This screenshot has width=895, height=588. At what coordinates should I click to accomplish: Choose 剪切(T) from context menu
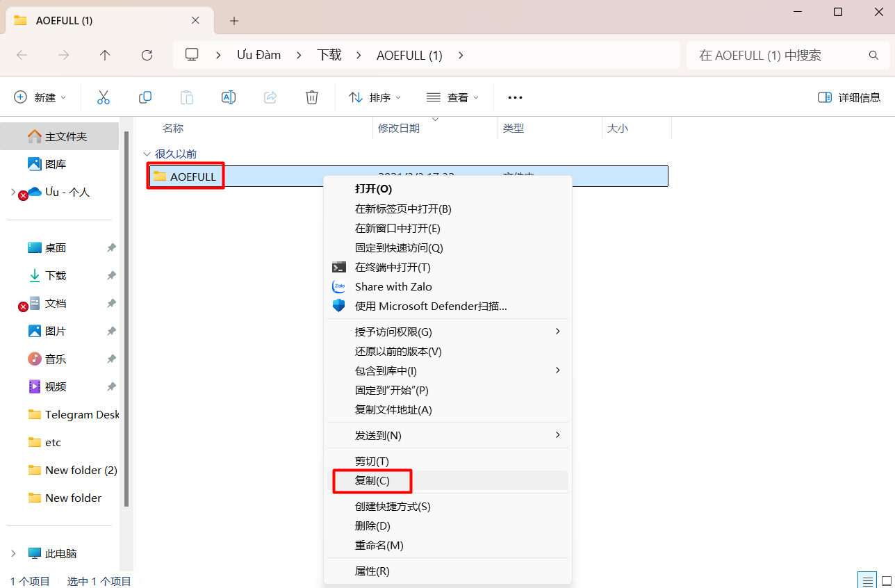tap(447, 462)
